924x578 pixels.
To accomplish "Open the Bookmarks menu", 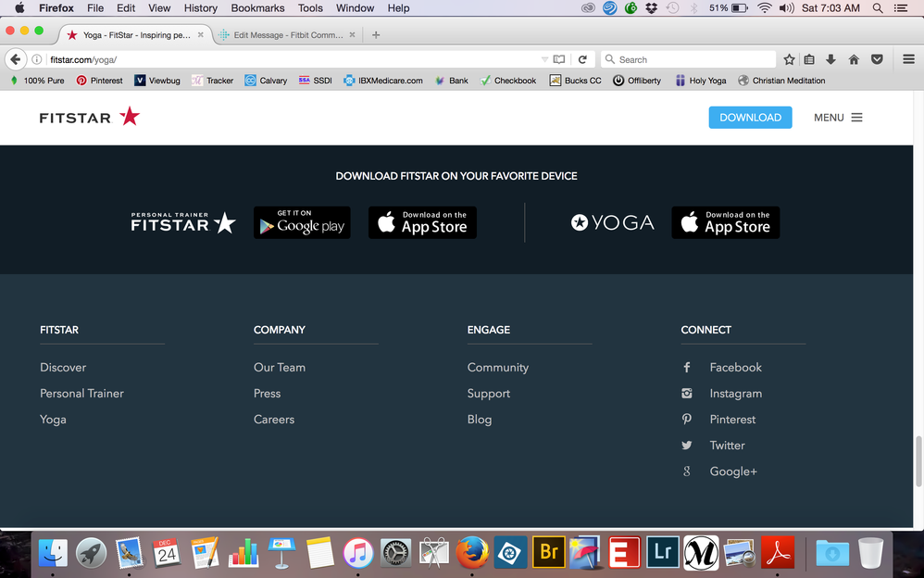I will 257,8.
